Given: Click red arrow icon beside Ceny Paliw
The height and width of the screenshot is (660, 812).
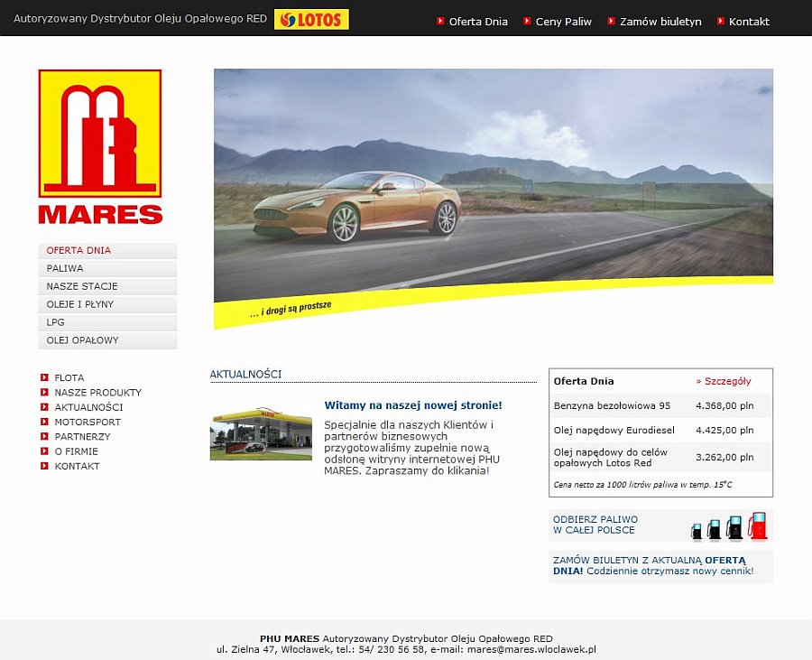Looking at the screenshot, I should pos(527,22).
